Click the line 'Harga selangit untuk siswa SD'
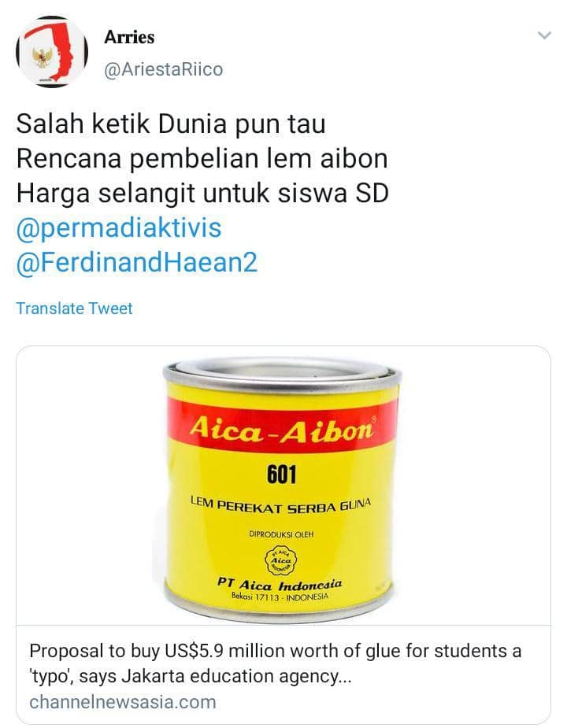The width and height of the screenshot is (567, 728). point(202,193)
